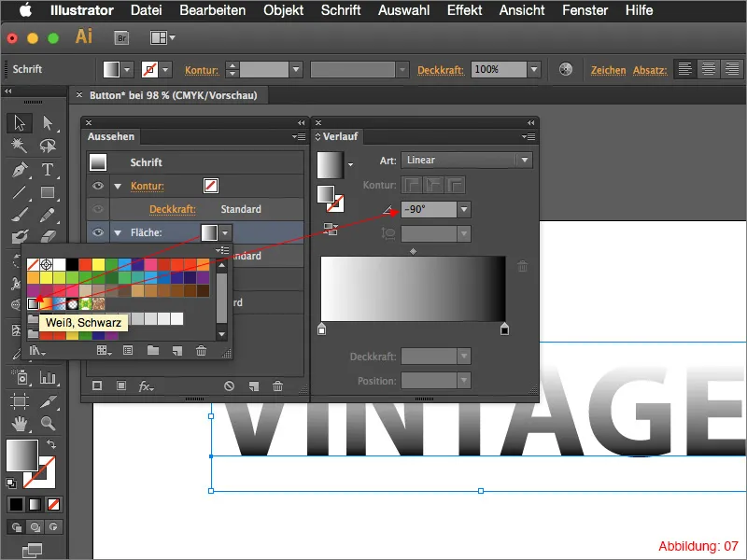747x560 pixels.
Task: Click default fill and stroke icon
Action: (10, 483)
